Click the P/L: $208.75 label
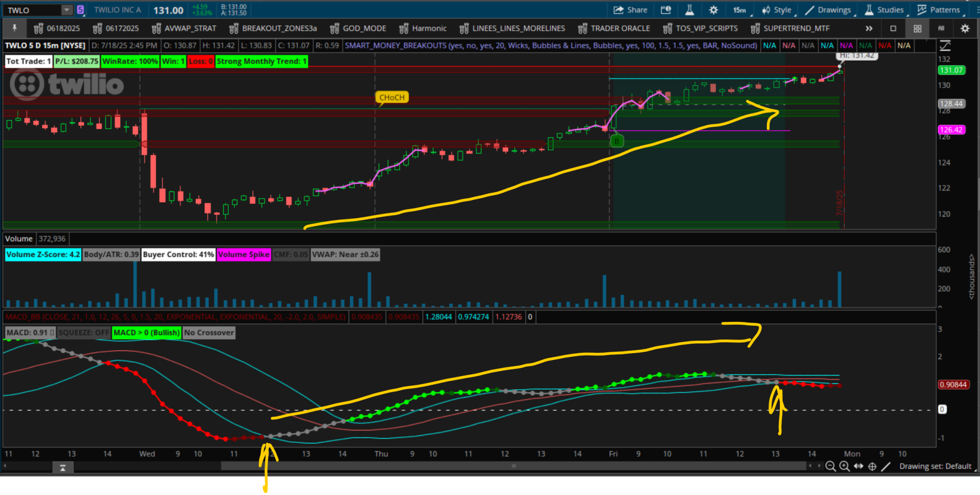The image size is (980, 495). [76, 61]
